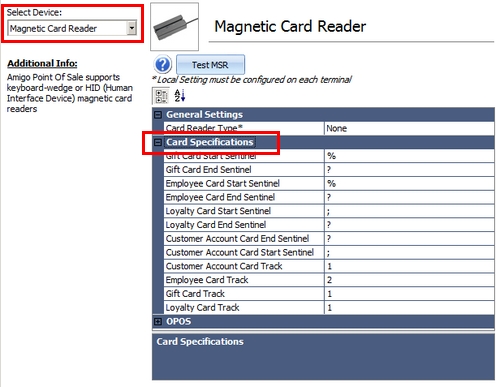Edit the Employee Card Start Sentinel value

(409, 183)
